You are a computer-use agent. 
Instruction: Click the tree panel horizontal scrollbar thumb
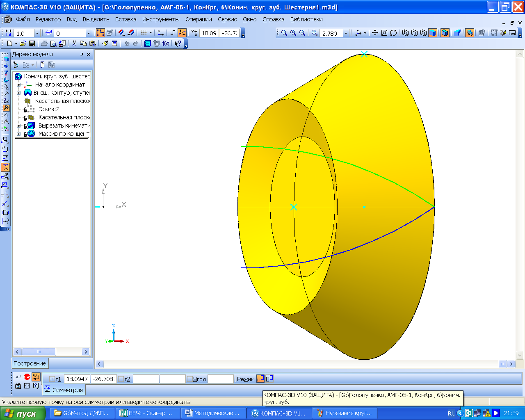[39, 352]
